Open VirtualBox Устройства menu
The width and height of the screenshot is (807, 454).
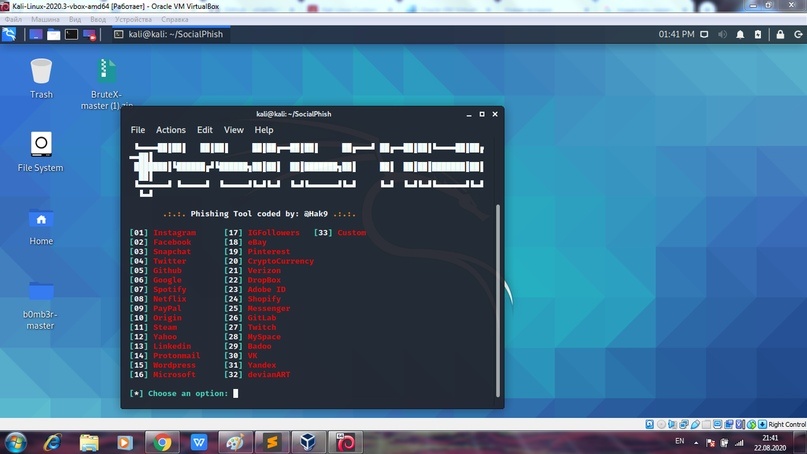(x=133, y=20)
